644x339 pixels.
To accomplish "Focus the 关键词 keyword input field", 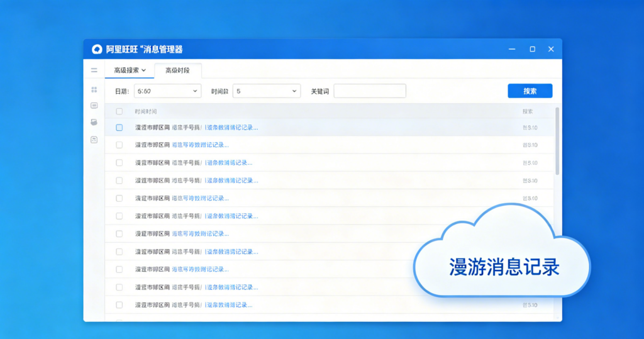I will coord(370,91).
